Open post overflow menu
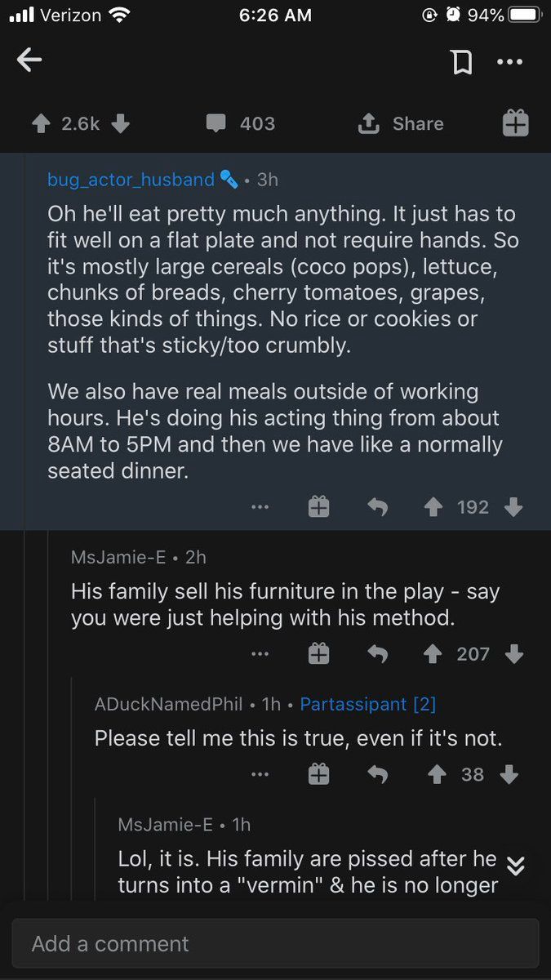 (509, 61)
